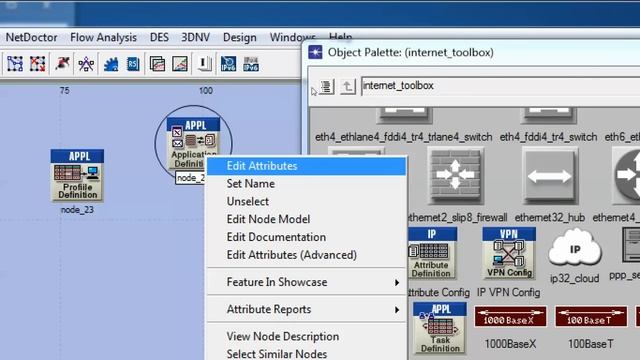Choose Select Similar Nodes from context menu
This screenshot has height=360, width=640.
pos(307,353)
